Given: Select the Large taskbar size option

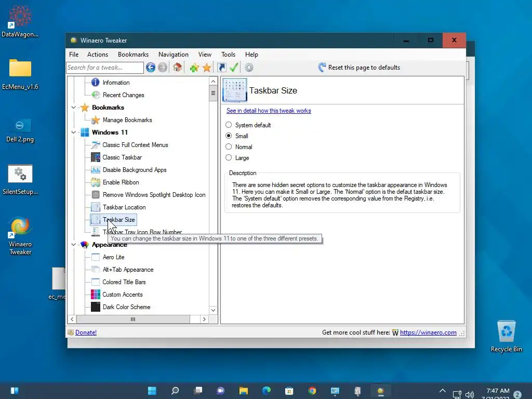Looking at the screenshot, I should tap(229, 157).
